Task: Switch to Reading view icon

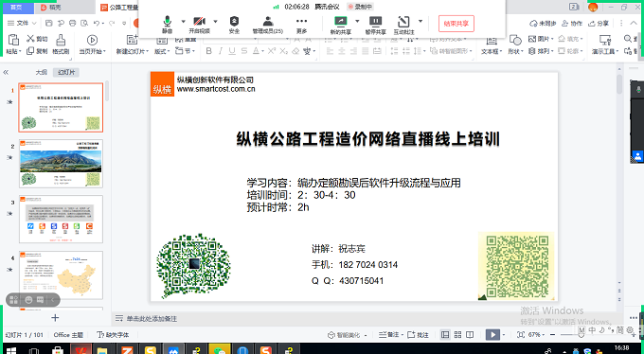Action: [470, 335]
